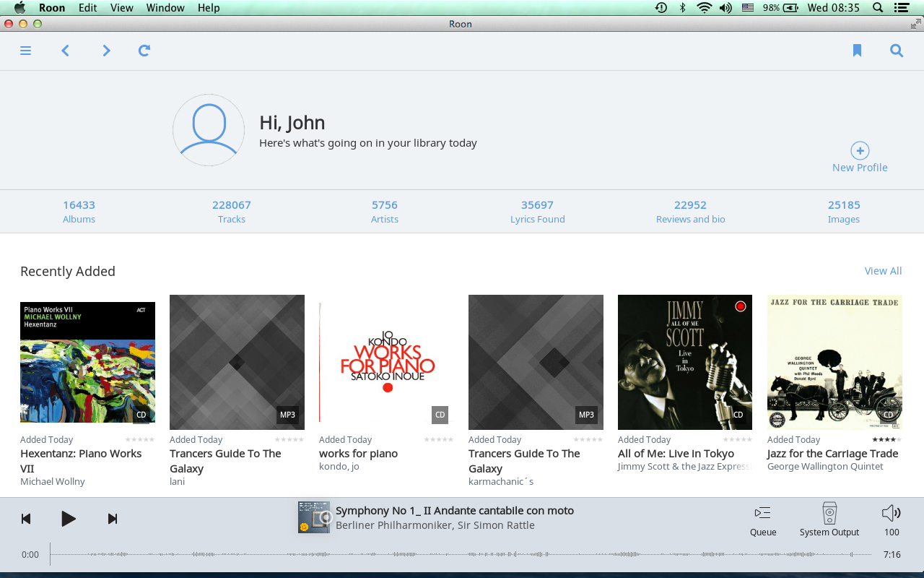Go back using the left arrow
Viewport: 924px width, 578px height.
[66, 51]
